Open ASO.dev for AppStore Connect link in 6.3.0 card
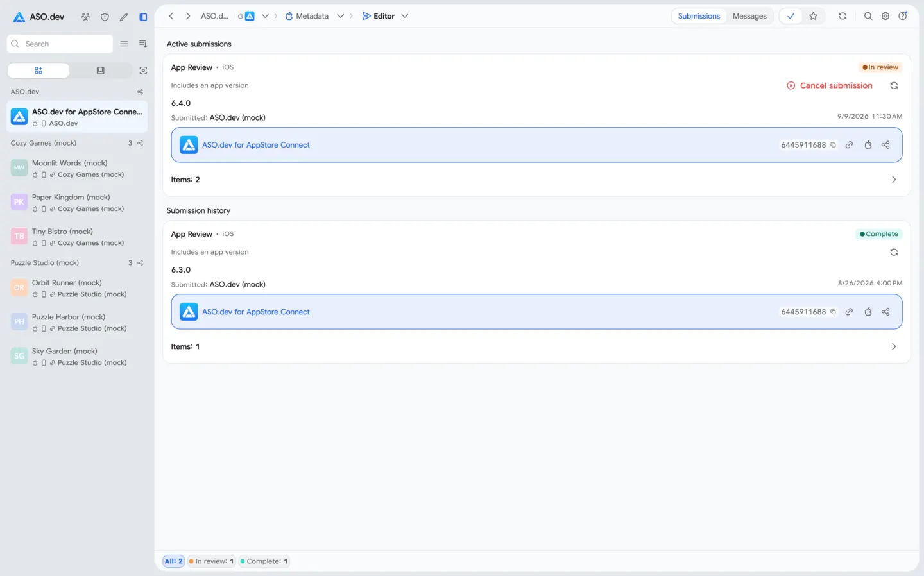Viewport: 924px width, 576px height. [x=256, y=312]
